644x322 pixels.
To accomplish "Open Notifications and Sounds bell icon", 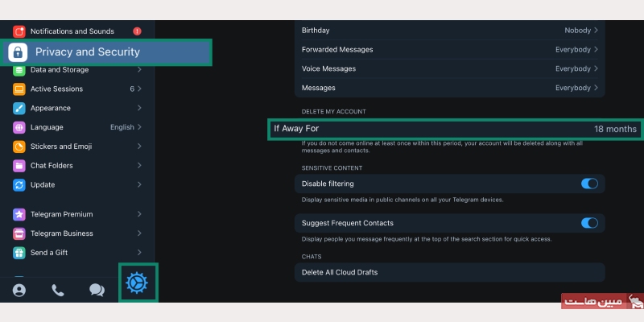I will [19, 31].
